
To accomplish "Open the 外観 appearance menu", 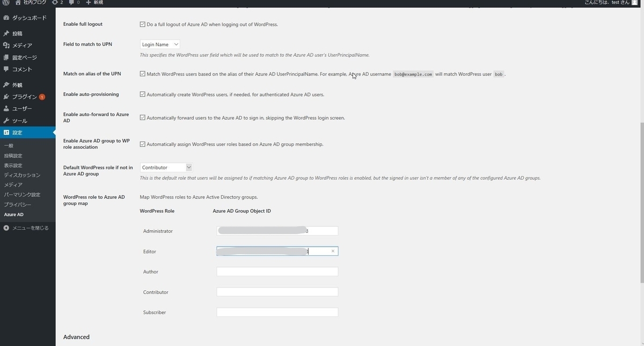I will click(x=28, y=85).
